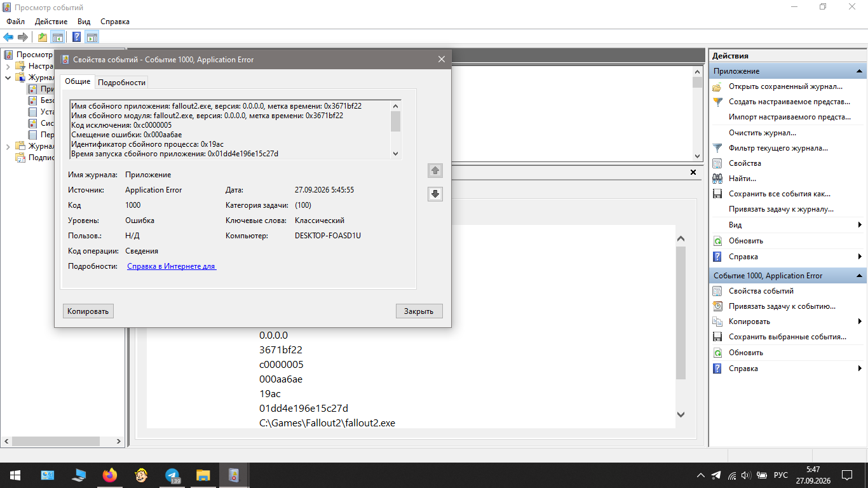Collapse the Приложение actions section
Viewport: 868px width, 488px height.
(859, 71)
